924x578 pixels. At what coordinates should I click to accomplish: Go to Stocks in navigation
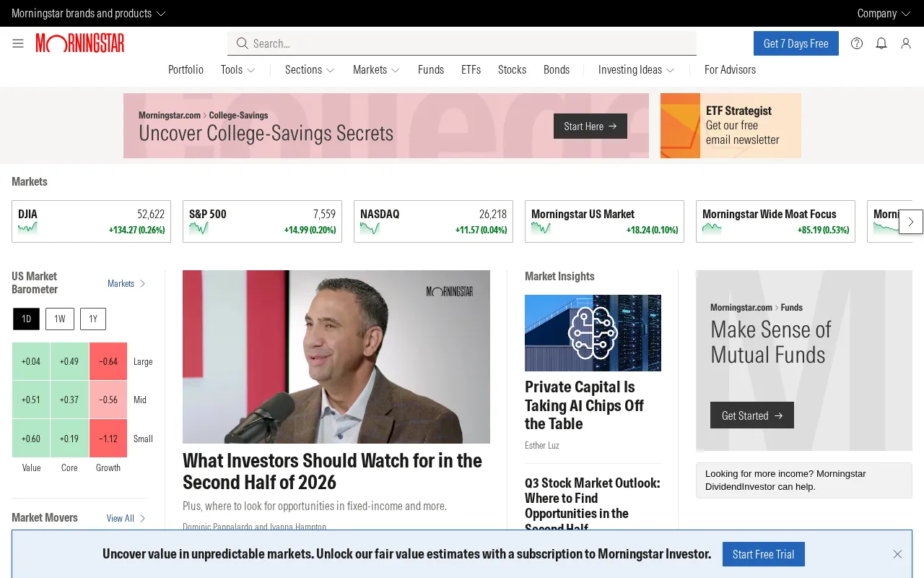pyautogui.click(x=512, y=69)
